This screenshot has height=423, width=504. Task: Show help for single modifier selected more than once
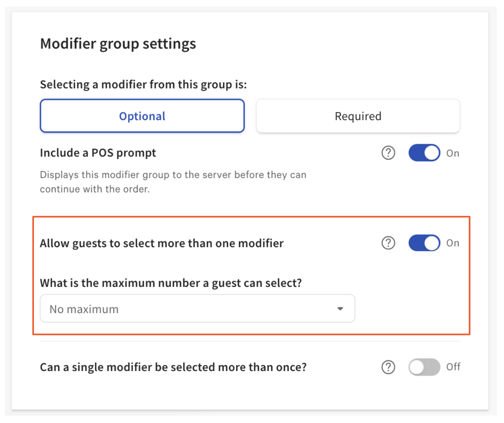click(388, 367)
